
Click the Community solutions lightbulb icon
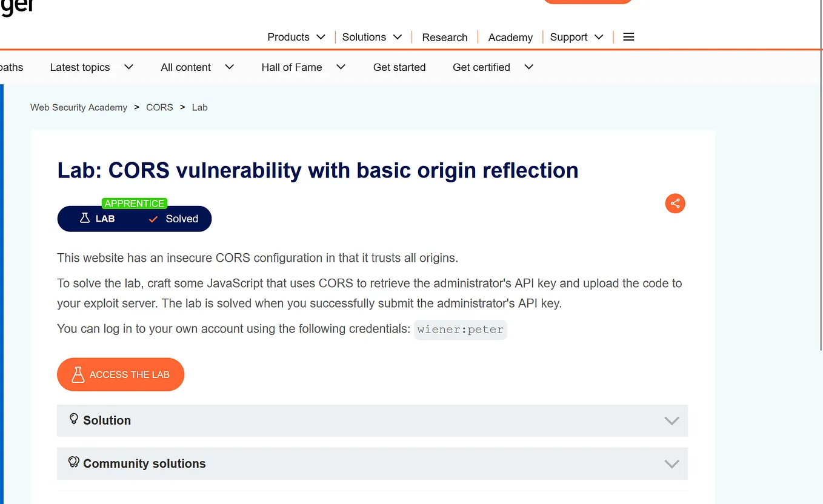[x=73, y=461]
